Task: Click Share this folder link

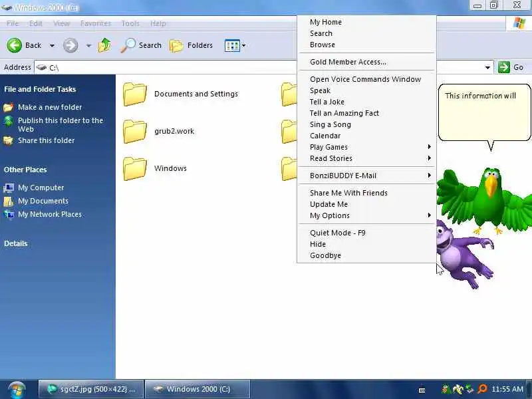Action: coord(46,140)
